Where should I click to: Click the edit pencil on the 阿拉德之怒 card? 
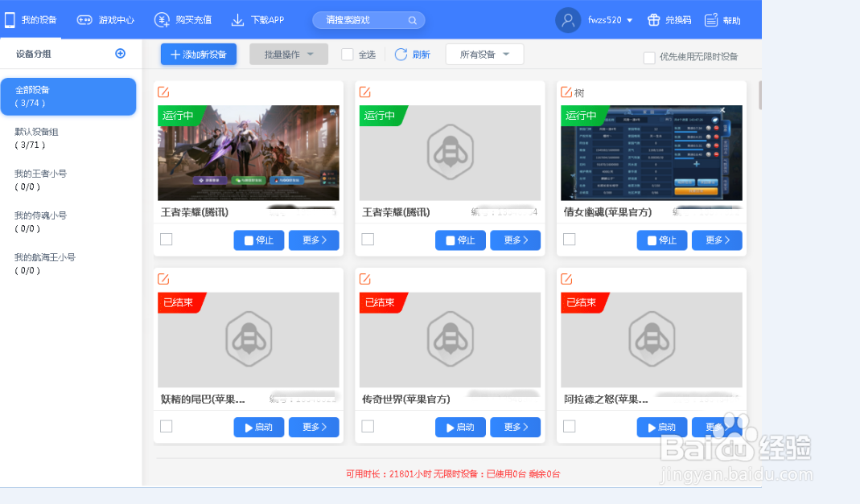(566, 278)
